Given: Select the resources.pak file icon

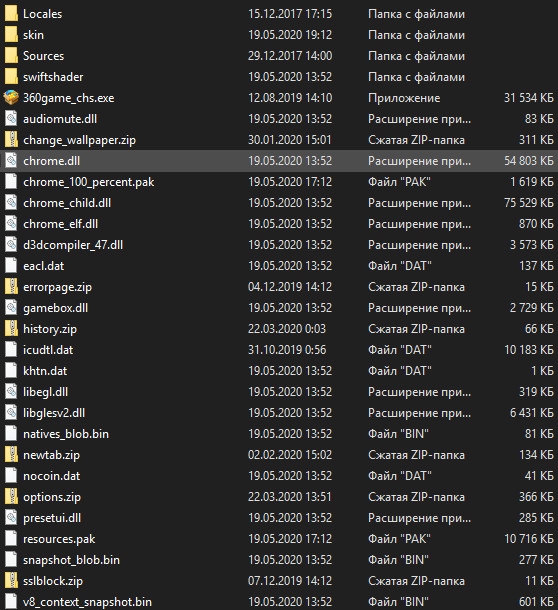Looking at the screenshot, I should pos(11,539).
